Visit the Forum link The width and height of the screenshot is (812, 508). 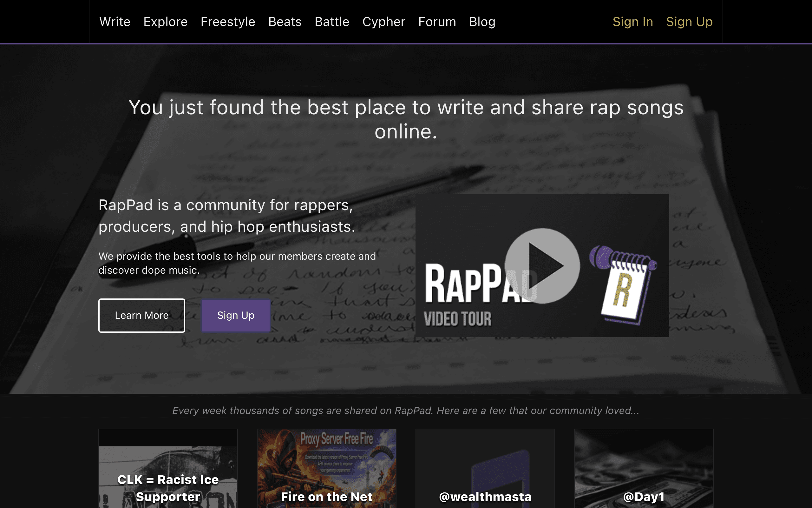pos(437,22)
